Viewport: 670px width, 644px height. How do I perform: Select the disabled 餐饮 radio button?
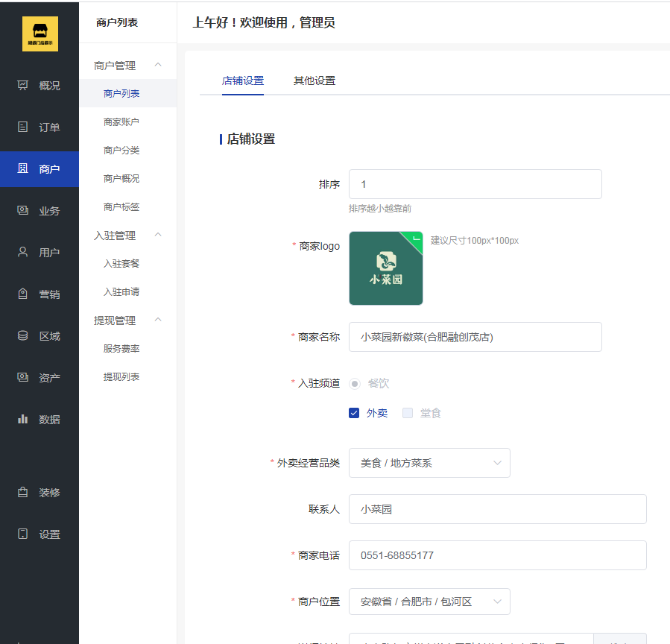tap(355, 383)
